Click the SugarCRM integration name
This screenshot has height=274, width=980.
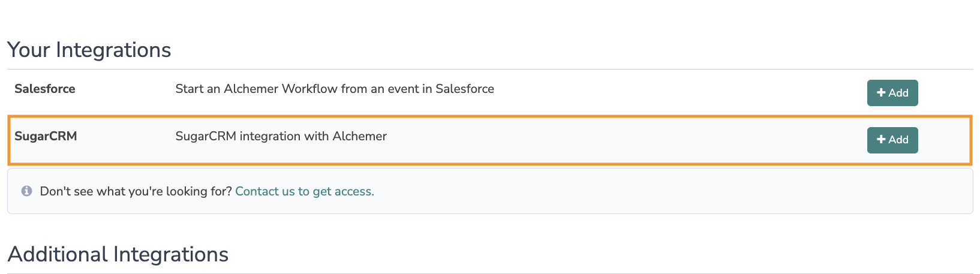pyautogui.click(x=46, y=136)
